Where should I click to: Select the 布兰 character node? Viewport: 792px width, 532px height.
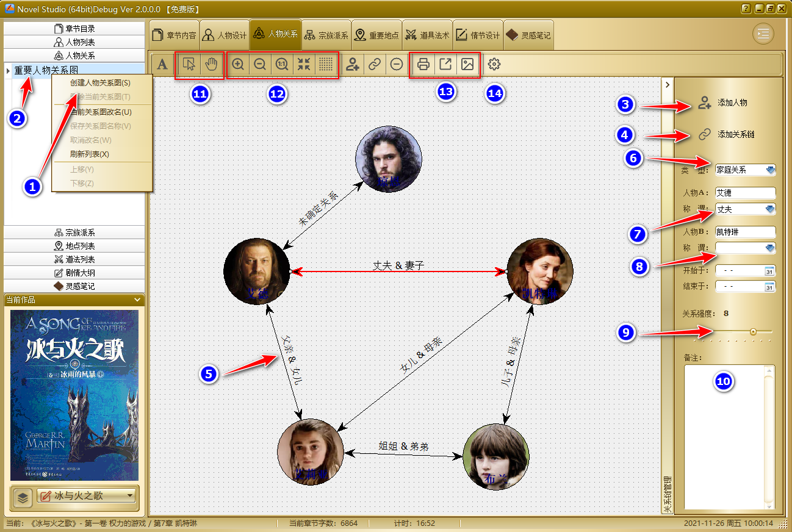click(x=495, y=457)
